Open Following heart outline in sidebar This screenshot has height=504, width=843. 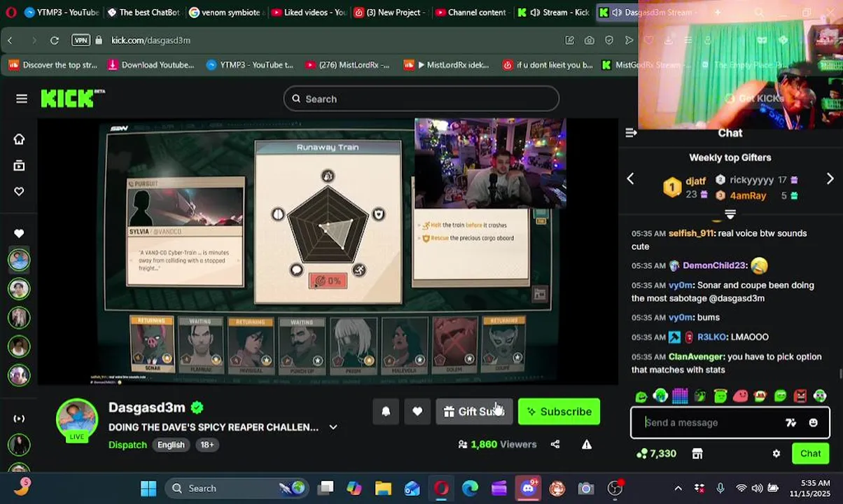tap(19, 191)
